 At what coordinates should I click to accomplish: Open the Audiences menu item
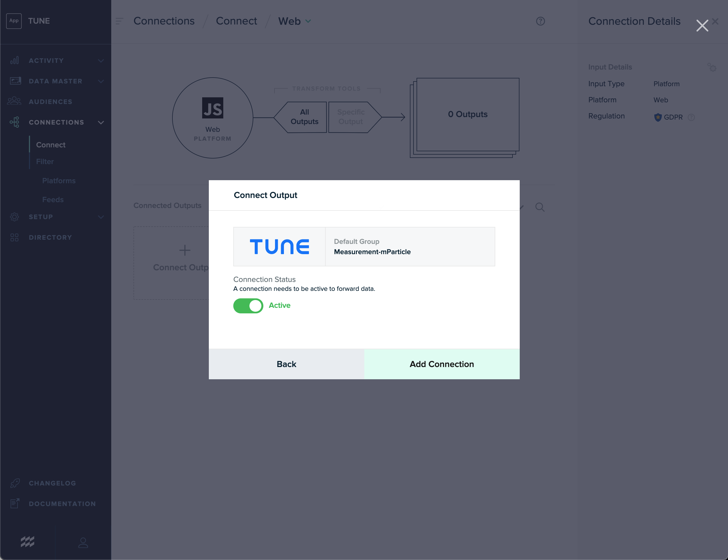[x=50, y=102]
